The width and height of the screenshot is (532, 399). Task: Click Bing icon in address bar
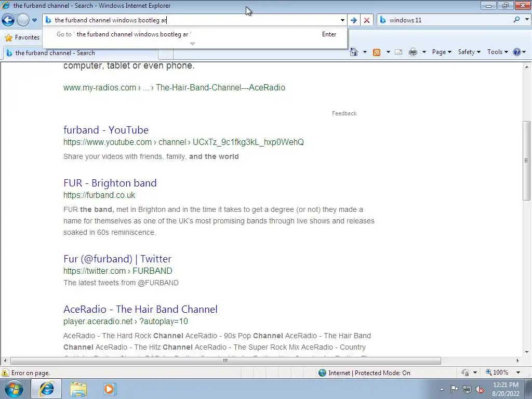pos(48,20)
